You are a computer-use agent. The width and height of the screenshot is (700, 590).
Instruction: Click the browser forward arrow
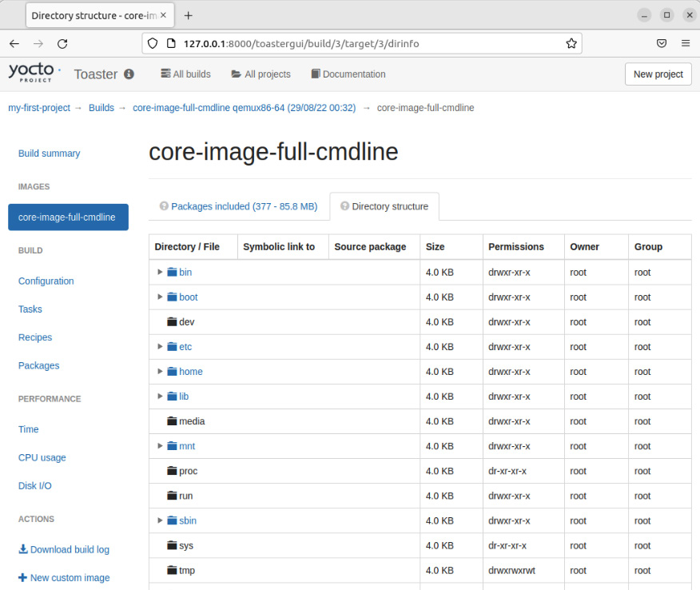click(38, 44)
